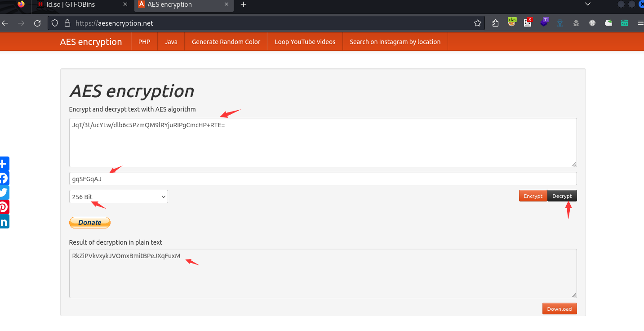Grab the result text area resize handle
Viewport: 644px width, 331px height.
click(574, 295)
